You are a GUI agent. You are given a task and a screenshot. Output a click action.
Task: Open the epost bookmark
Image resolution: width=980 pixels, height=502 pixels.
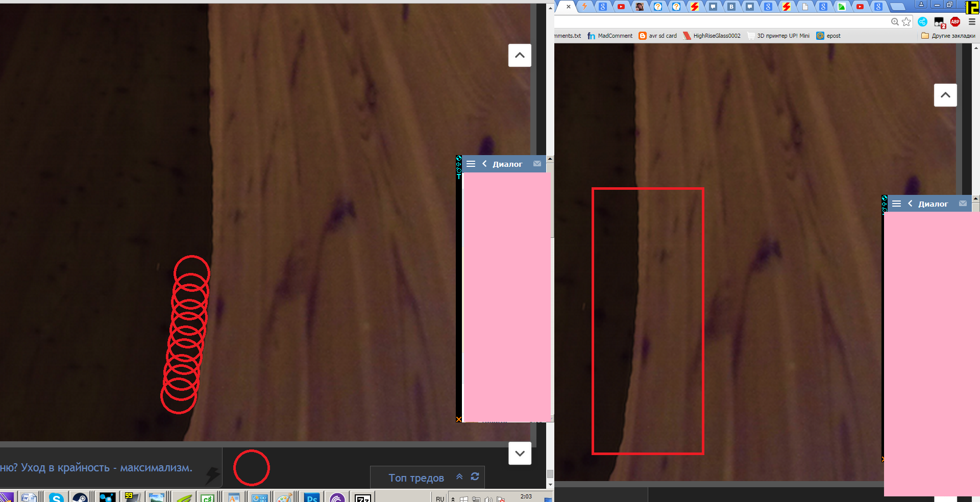pyautogui.click(x=828, y=36)
